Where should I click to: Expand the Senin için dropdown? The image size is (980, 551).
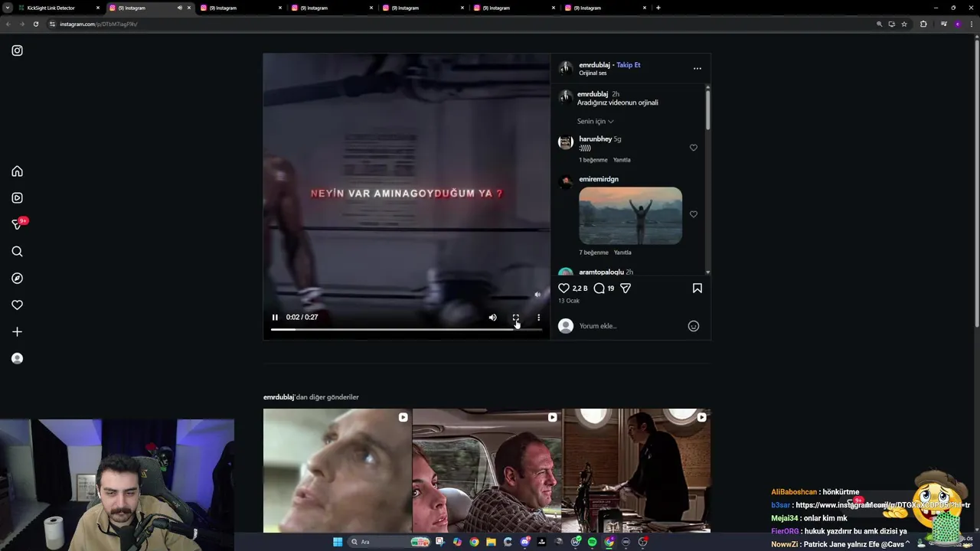[x=595, y=121]
